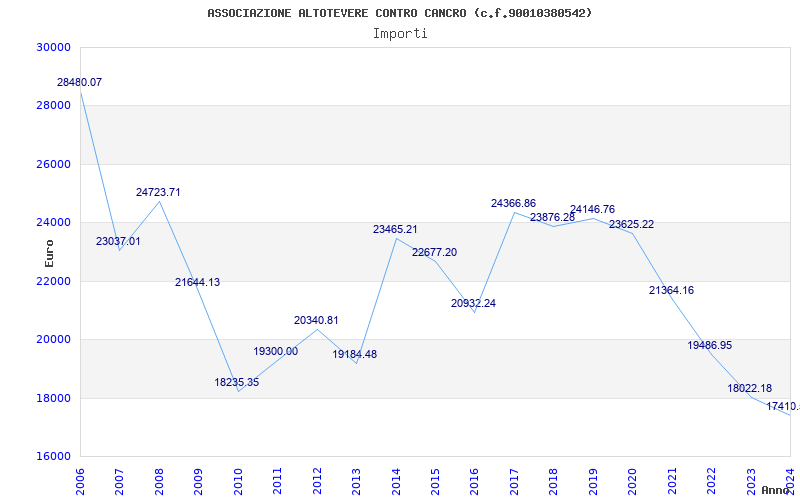Click the 2010 x-axis year
The image size is (800, 500).
point(238,481)
